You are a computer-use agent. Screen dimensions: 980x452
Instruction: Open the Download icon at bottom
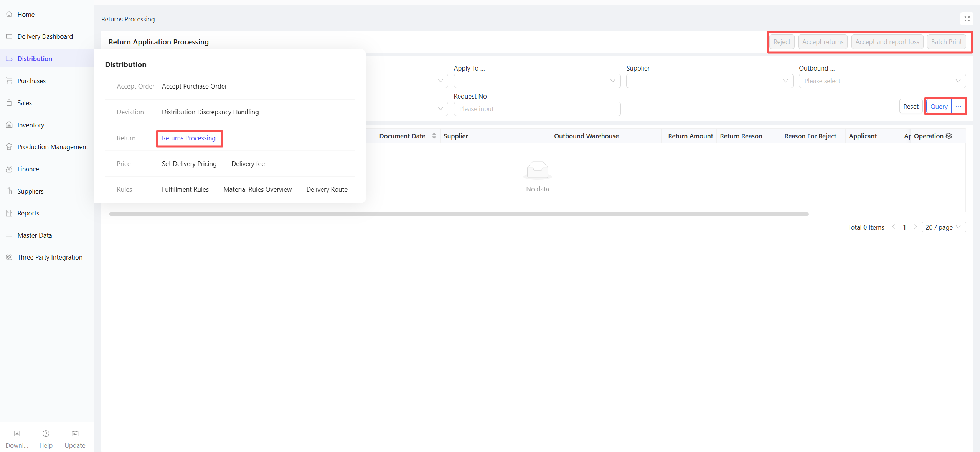click(17, 433)
